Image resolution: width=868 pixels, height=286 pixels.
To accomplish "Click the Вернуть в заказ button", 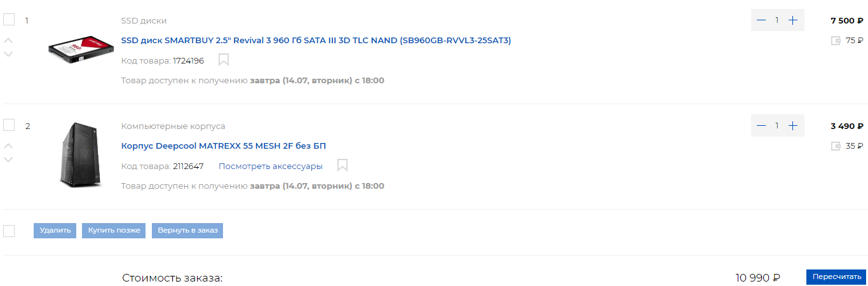I will click(x=187, y=231).
